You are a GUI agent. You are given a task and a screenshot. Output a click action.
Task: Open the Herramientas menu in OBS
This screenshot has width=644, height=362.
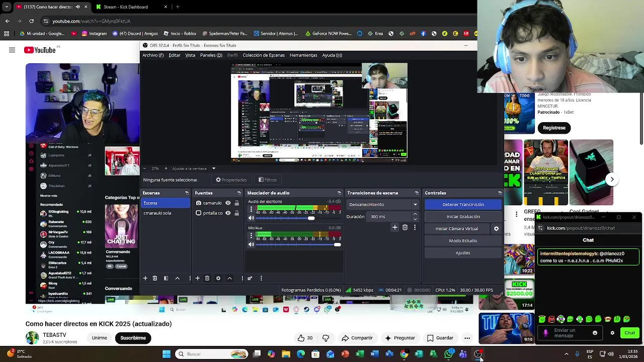pyautogui.click(x=303, y=55)
